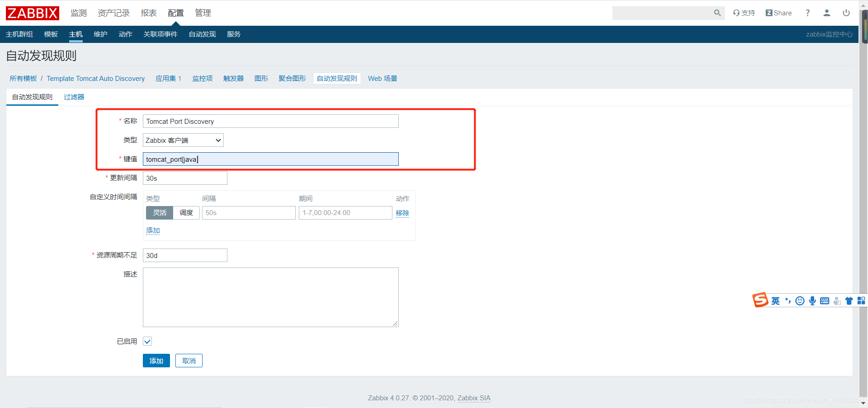Image resolution: width=868 pixels, height=408 pixels.
Task: Click the blue 添加 submit button
Action: tap(156, 361)
